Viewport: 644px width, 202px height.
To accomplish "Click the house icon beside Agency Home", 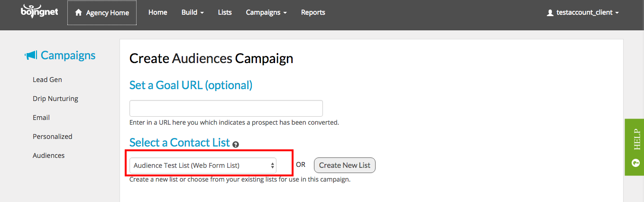I will pyautogui.click(x=79, y=13).
